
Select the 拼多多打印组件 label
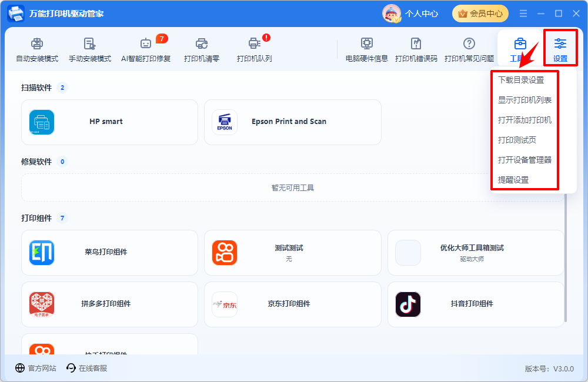(106, 304)
